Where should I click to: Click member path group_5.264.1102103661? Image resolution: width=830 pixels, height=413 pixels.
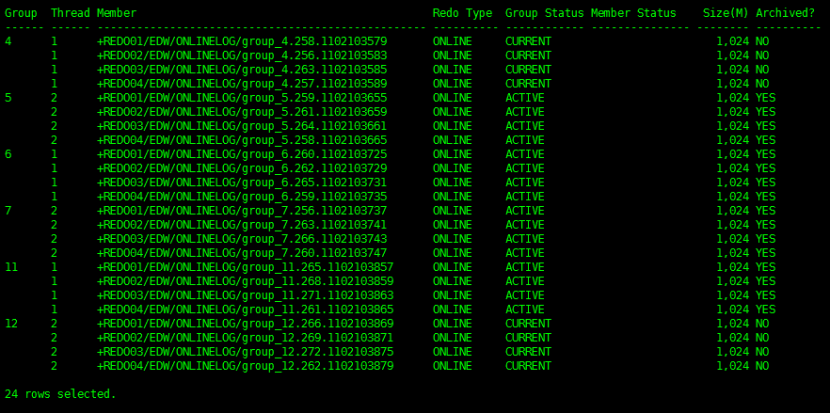[242, 126]
